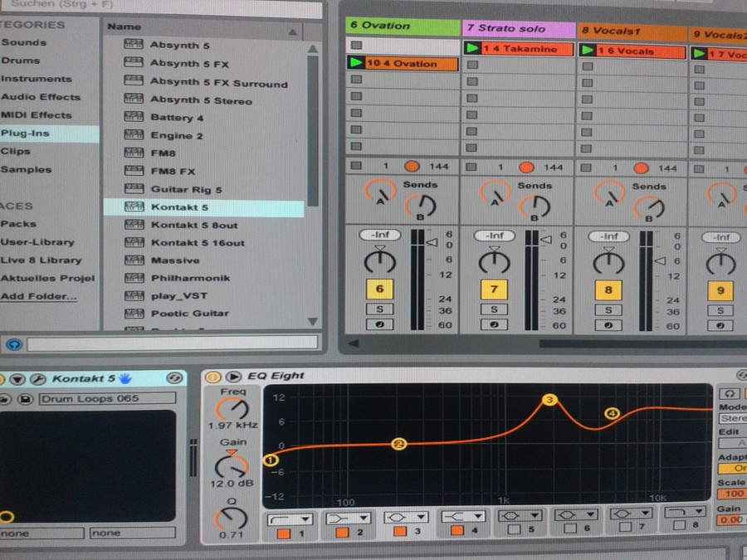Launch the '1 4 Takamine' clip
The height and width of the screenshot is (560, 747).
tap(471, 50)
